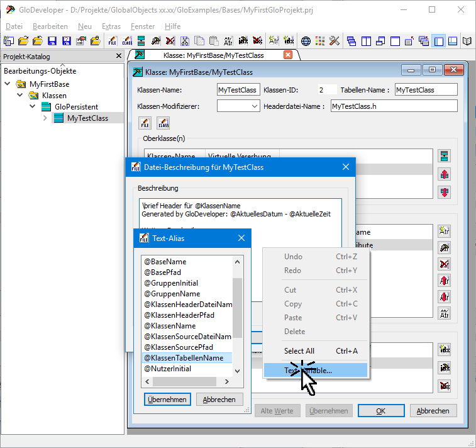476x448 pixels.
Task: Click new index icon beside index list
Action: point(444,350)
